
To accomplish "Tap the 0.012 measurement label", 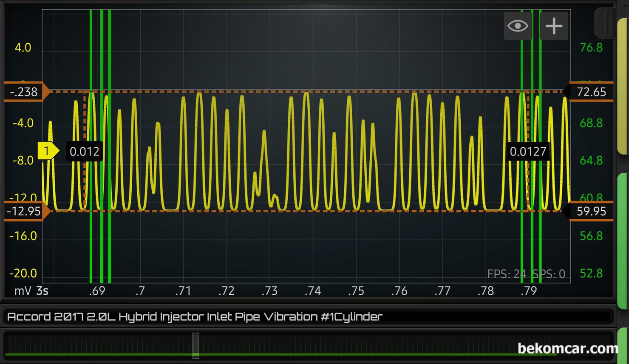I will 84,152.
